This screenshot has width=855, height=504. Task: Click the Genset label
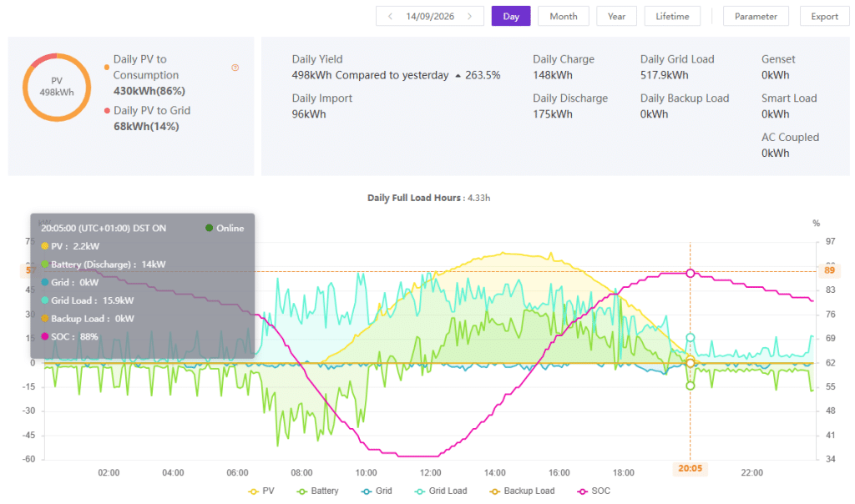coord(778,59)
